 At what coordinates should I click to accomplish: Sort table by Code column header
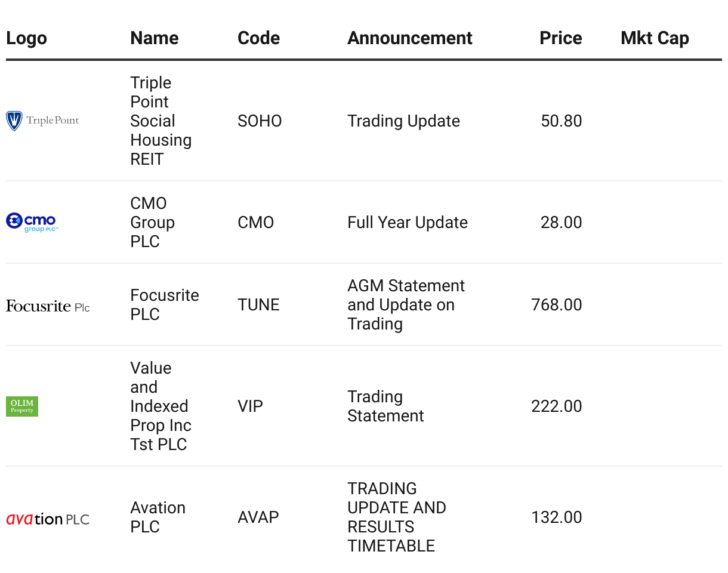(258, 38)
